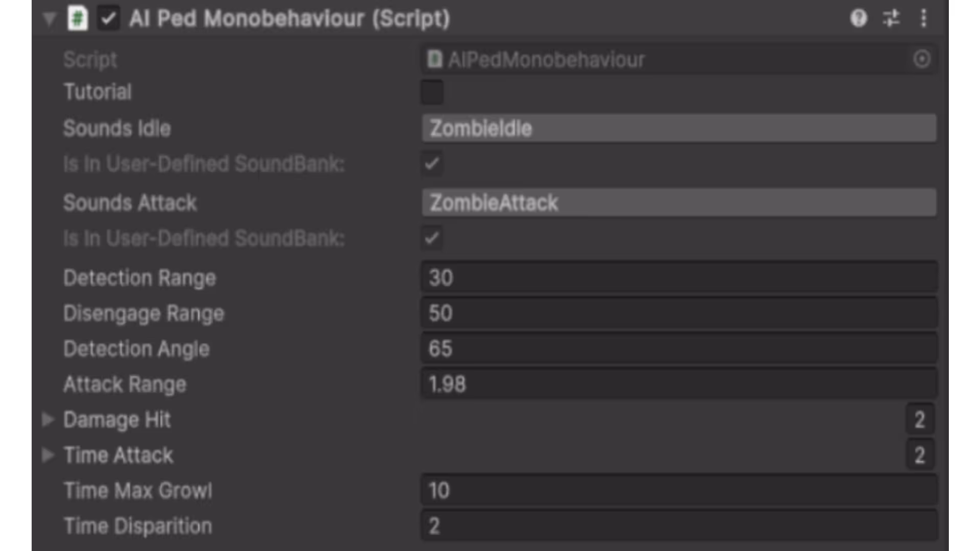Click the Detection Range value field
The width and height of the screenshot is (980, 551).
[679, 278]
